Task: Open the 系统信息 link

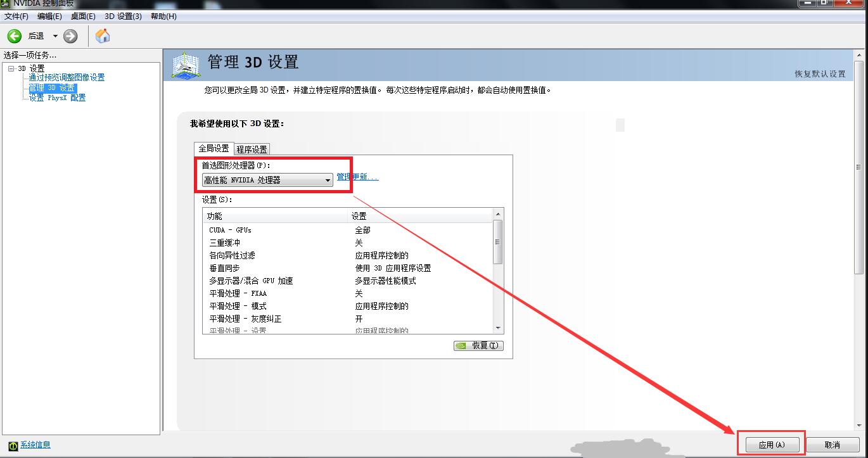Action: tap(35, 445)
